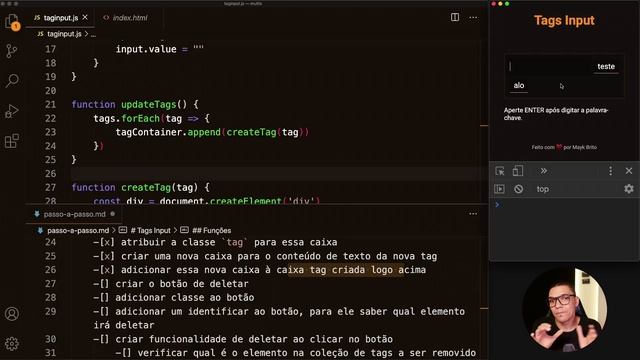The image size is (640, 360).
Task: Open more actions for the top editor group
Action: pos(473,18)
